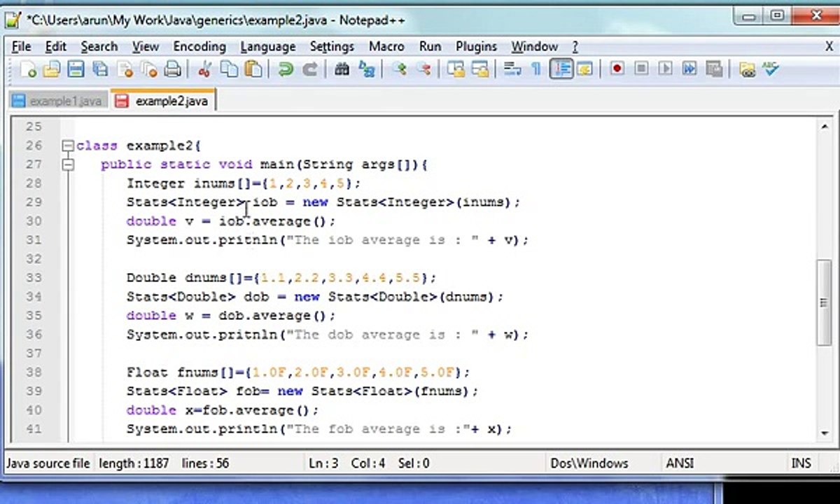Open the question mark help menu

click(x=575, y=46)
